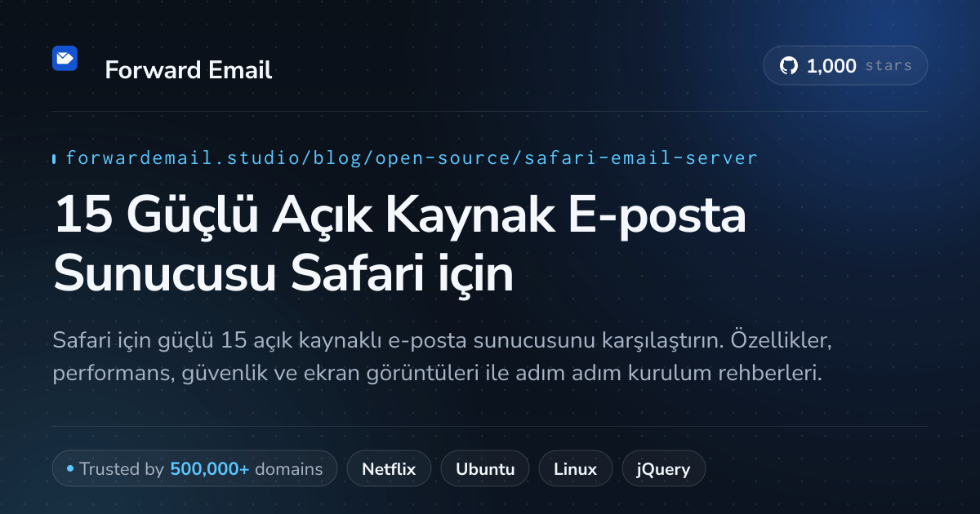
Task: Click the "stars" label in the GitHub badge
Action: [889, 66]
